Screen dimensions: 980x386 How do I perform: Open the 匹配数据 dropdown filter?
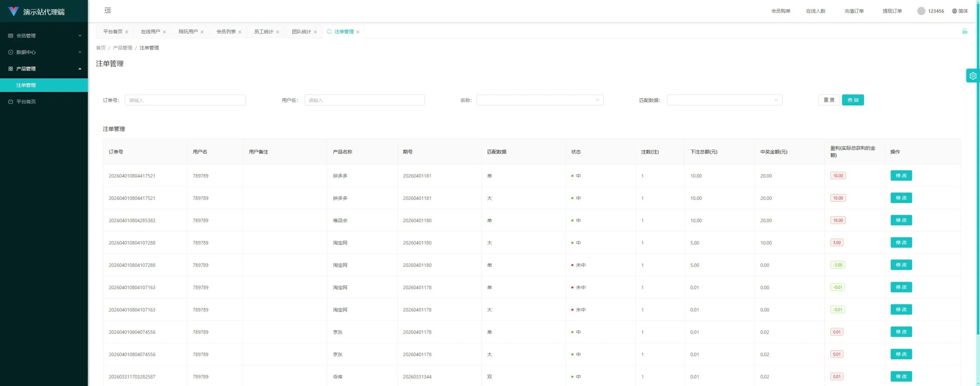coord(724,100)
